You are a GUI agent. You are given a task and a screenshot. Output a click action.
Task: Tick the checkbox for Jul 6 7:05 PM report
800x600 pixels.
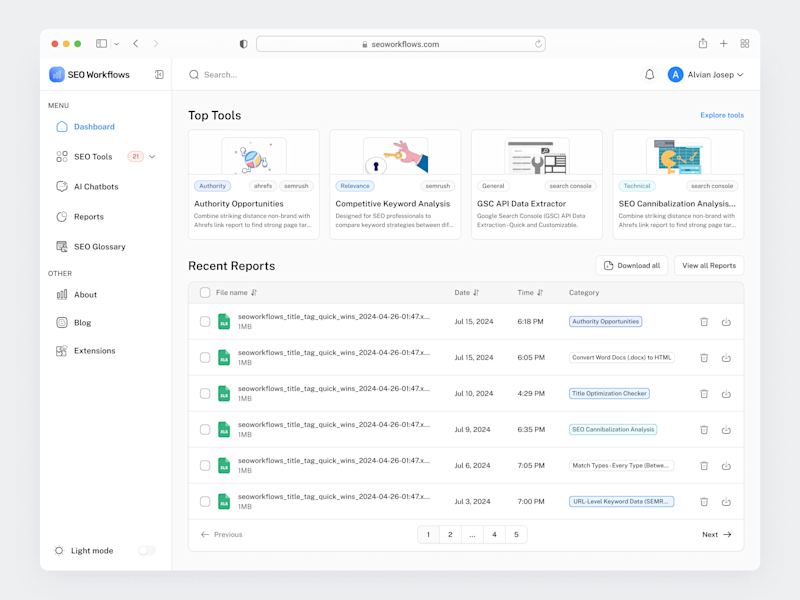coord(205,465)
